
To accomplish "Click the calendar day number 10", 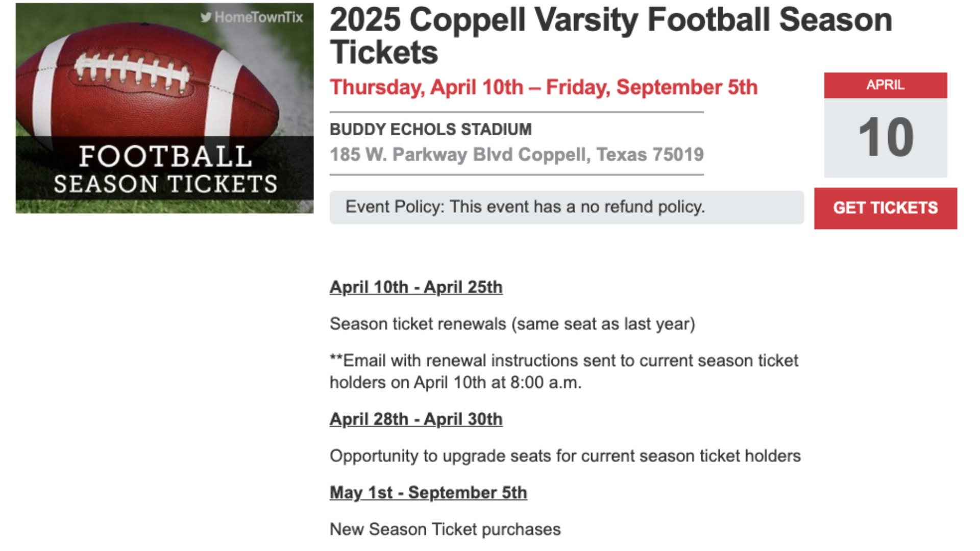I will tap(885, 137).
